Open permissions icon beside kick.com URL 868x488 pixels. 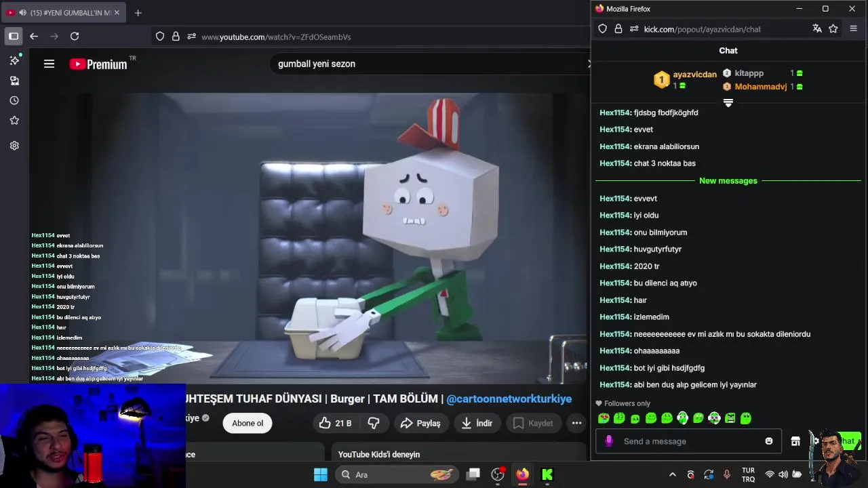[x=634, y=29]
